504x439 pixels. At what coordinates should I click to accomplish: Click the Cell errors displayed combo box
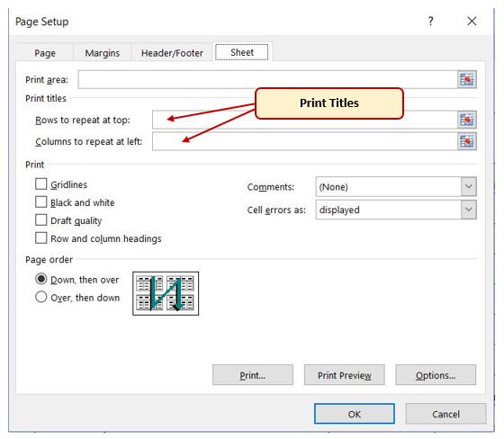396,210
